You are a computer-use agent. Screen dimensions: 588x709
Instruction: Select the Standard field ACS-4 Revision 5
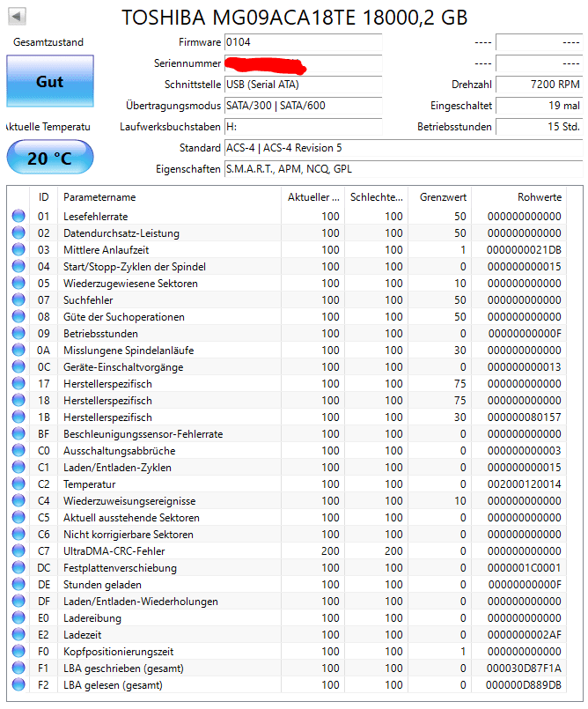pos(404,148)
